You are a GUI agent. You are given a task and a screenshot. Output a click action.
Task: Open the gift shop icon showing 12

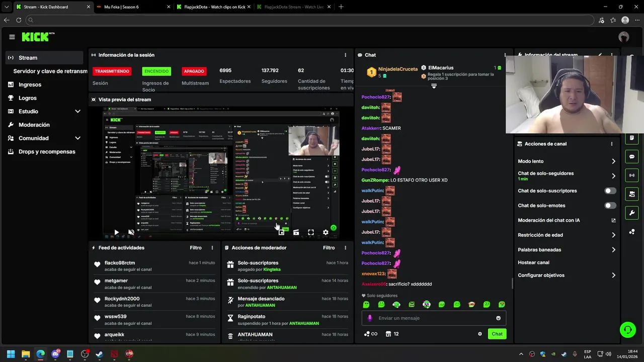(x=392, y=334)
